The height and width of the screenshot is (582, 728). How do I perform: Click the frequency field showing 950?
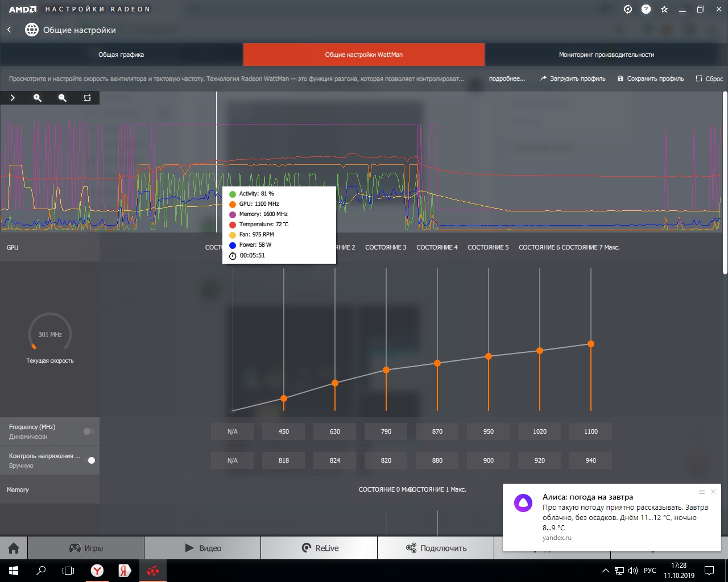click(x=489, y=431)
